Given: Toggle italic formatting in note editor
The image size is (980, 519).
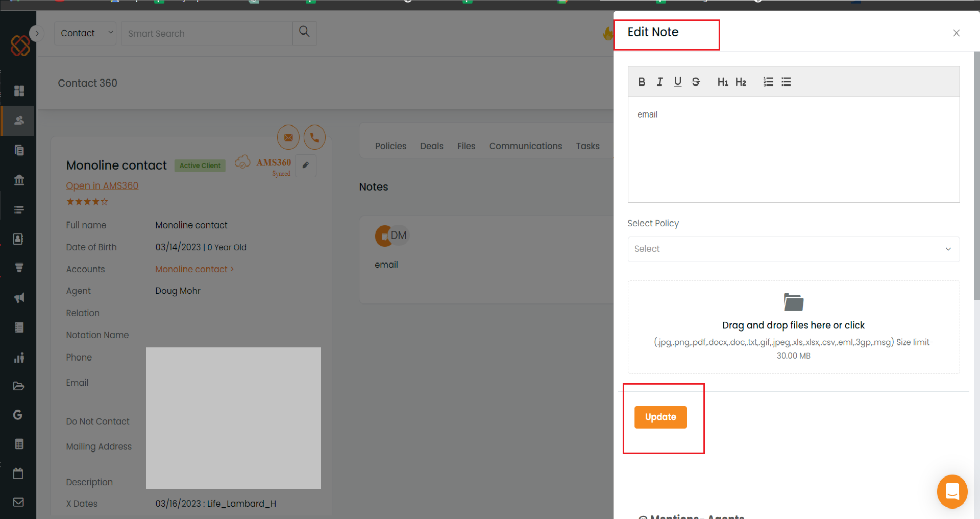Looking at the screenshot, I should coord(659,82).
